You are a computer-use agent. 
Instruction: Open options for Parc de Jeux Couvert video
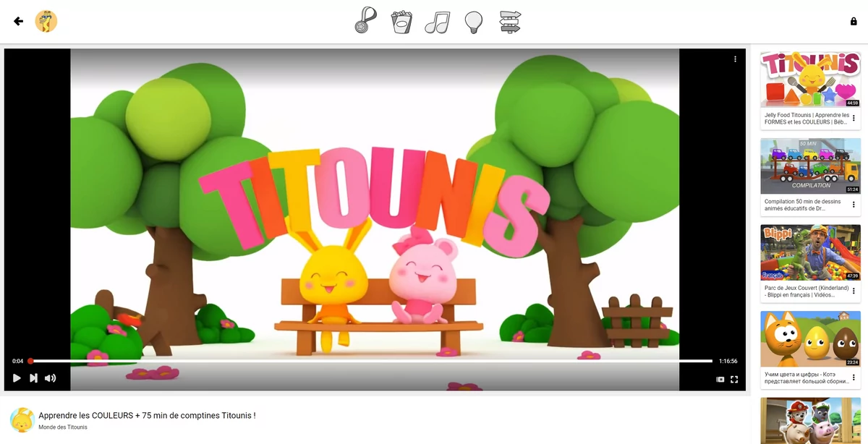click(x=854, y=291)
